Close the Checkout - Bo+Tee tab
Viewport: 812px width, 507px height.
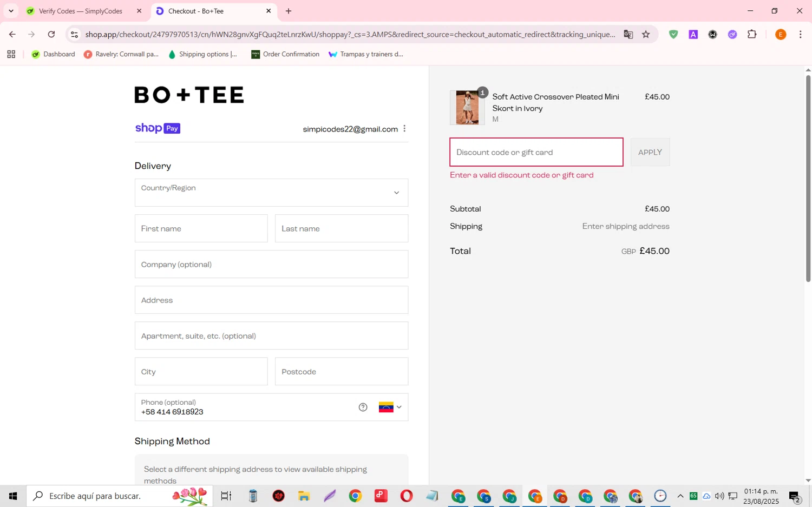pos(269,11)
